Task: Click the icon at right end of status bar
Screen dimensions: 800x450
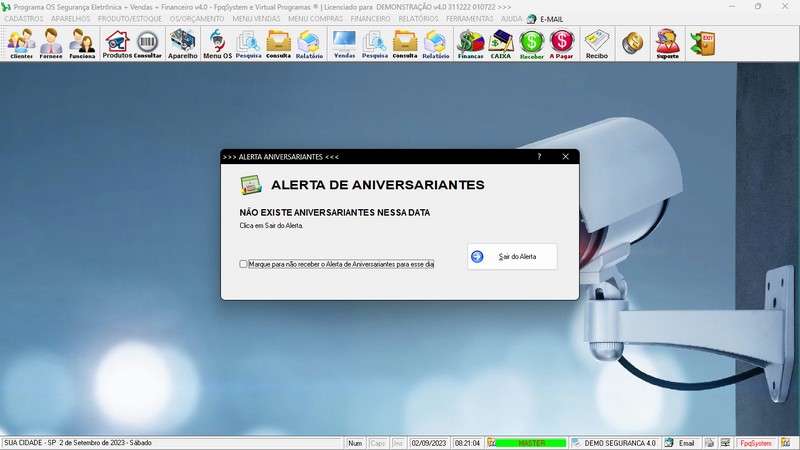Action: point(786,443)
